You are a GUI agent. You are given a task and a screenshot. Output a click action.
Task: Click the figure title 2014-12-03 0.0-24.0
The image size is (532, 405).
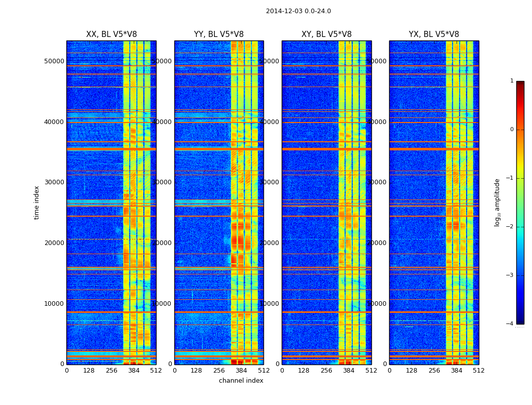coord(298,11)
